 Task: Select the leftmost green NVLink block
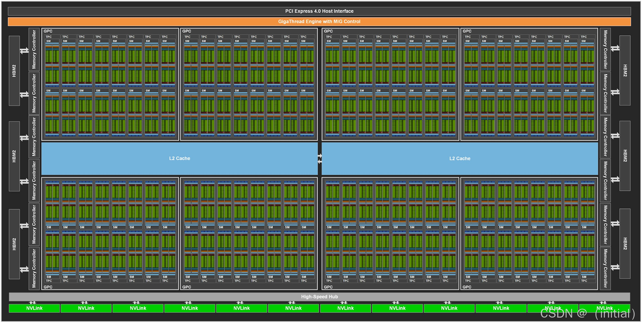[34, 308]
